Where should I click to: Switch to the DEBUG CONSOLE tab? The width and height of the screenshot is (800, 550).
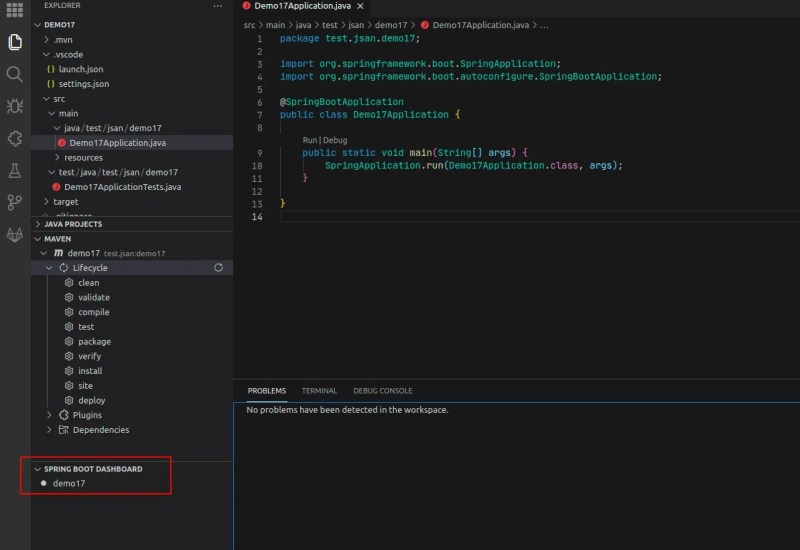tap(383, 391)
